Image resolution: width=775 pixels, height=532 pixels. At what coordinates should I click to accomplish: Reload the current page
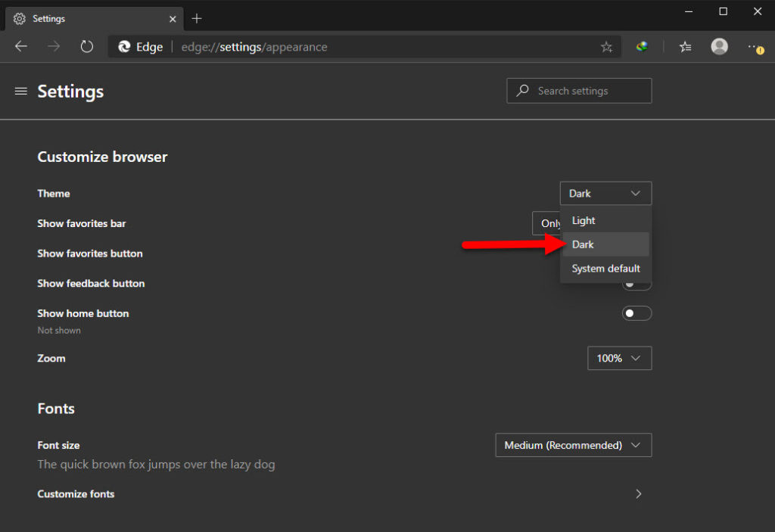tap(86, 46)
